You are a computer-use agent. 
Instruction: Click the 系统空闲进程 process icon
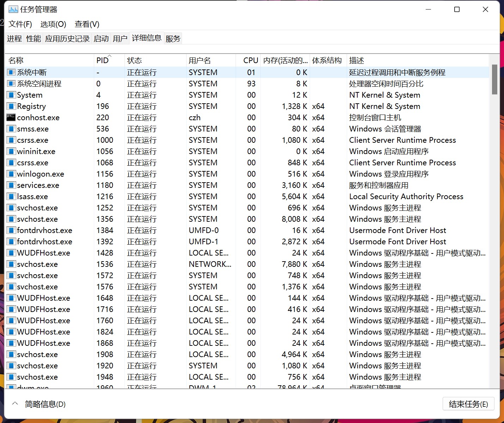11,84
